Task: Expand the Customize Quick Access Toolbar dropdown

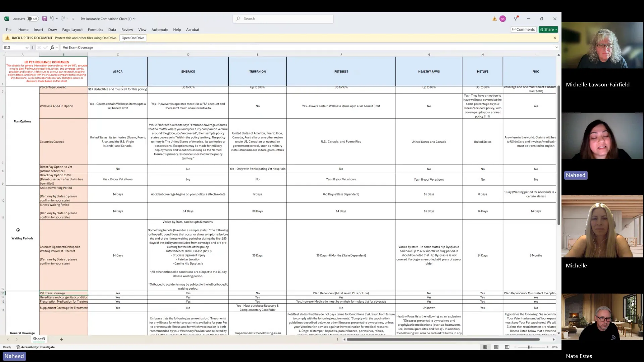Action: [73, 19]
